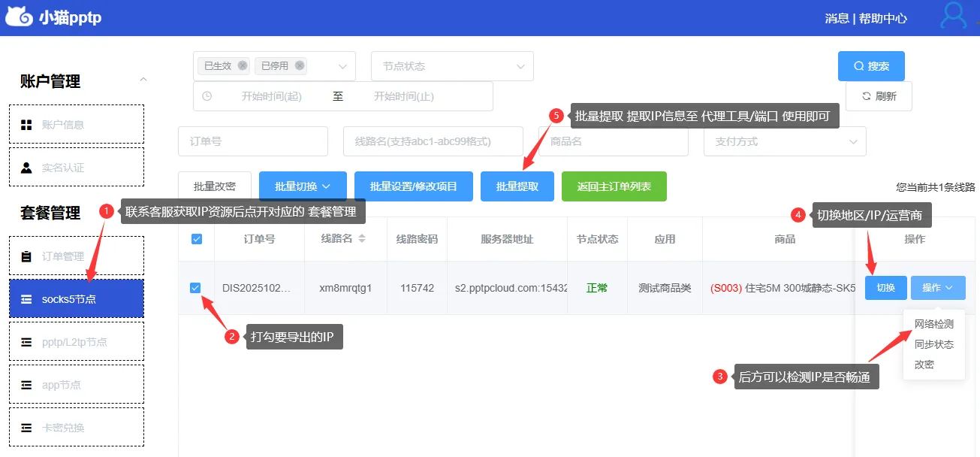Click the 搜索 button

(871, 66)
